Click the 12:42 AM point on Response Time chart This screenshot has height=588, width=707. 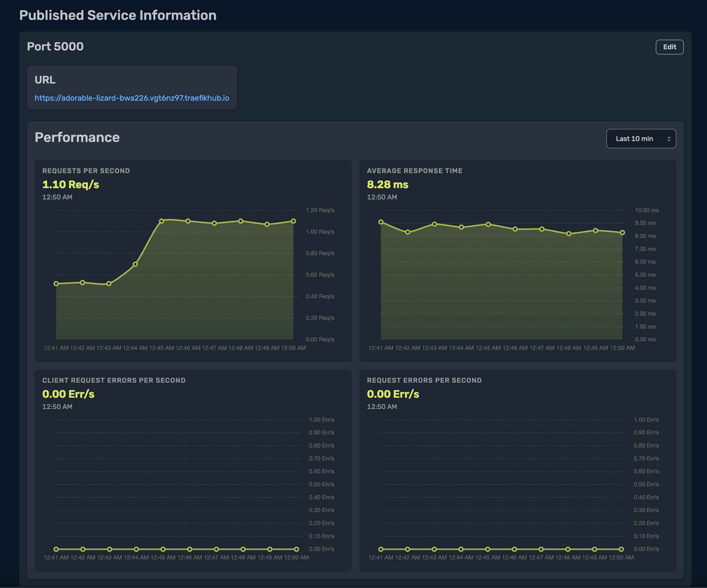(x=408, y=232)
